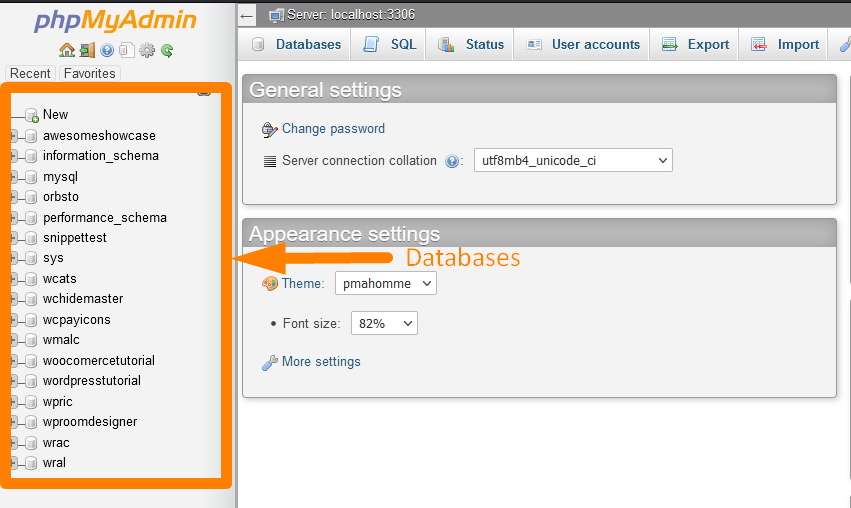851x508 pixels.
Task: Open the Export tab
Action: [695, 45]
